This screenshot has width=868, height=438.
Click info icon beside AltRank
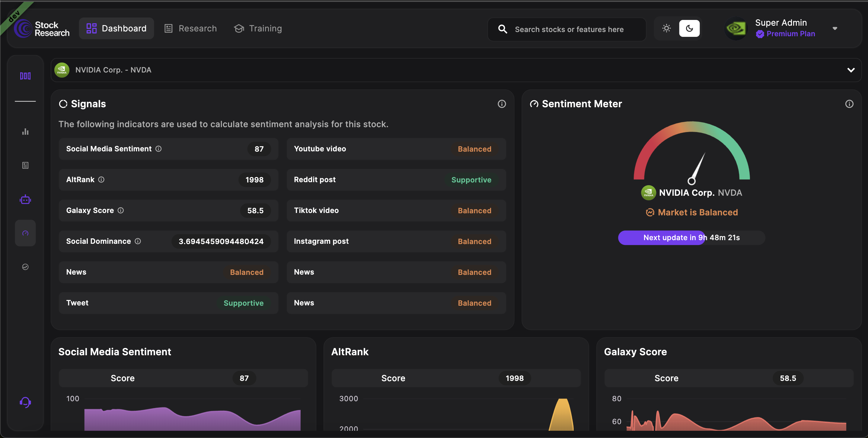point(101,180)
